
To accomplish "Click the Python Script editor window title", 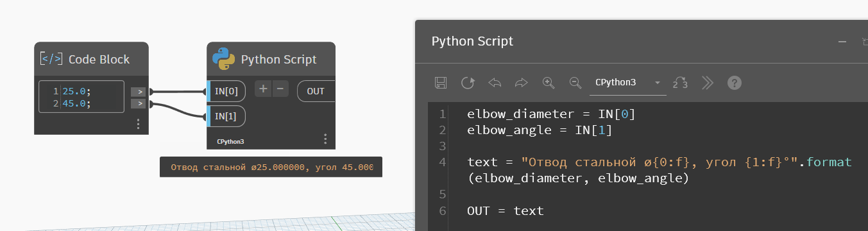I will coord(472,41).
